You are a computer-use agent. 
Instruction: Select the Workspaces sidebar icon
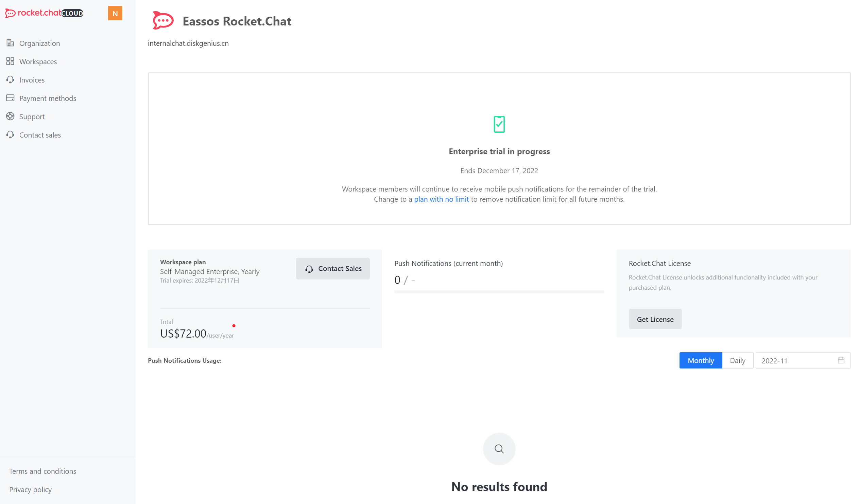click(10, 61)
